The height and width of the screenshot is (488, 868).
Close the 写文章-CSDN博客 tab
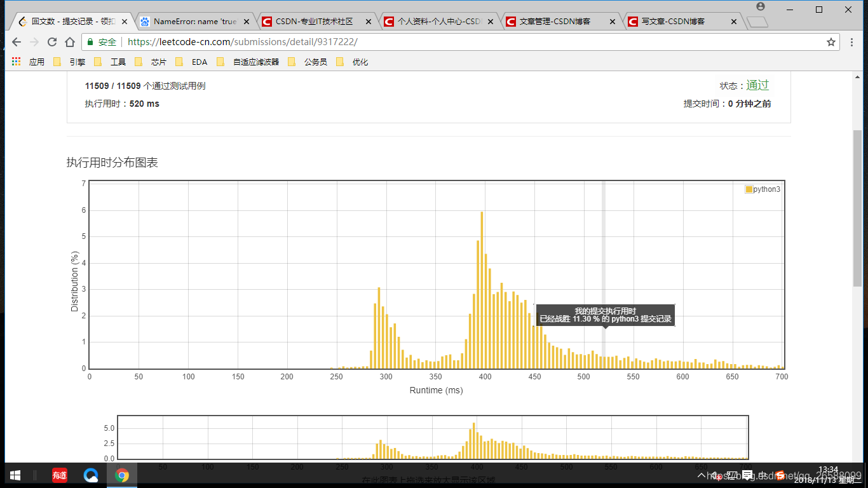point(735,22)
